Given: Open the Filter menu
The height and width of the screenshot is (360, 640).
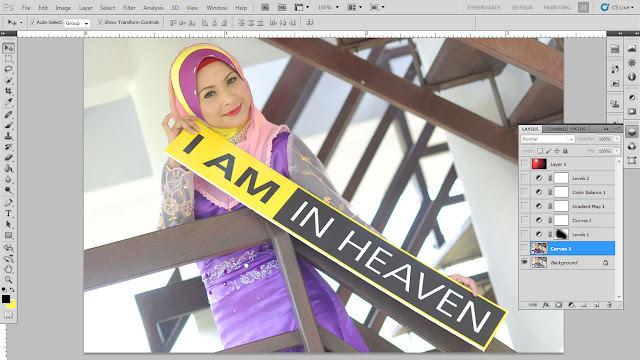Looking at the screenshot, I should [x=129, y=8].
